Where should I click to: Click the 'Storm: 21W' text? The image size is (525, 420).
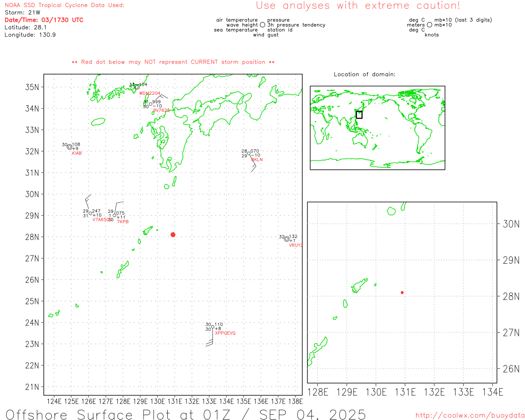tap(23, 13)
